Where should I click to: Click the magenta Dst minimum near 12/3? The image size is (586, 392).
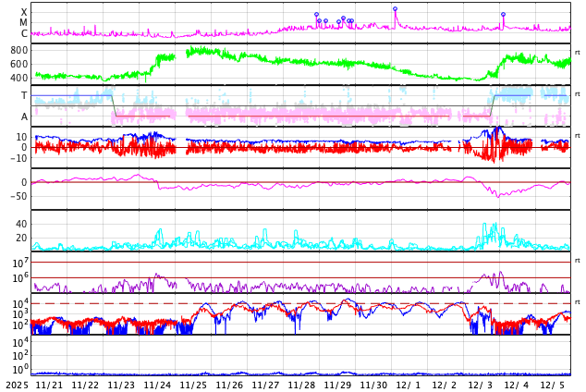(x=499, y=195)
